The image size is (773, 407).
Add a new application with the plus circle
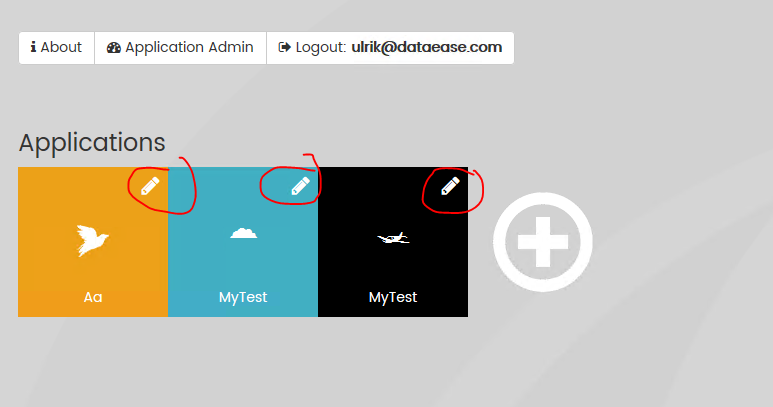coord(543,242)
